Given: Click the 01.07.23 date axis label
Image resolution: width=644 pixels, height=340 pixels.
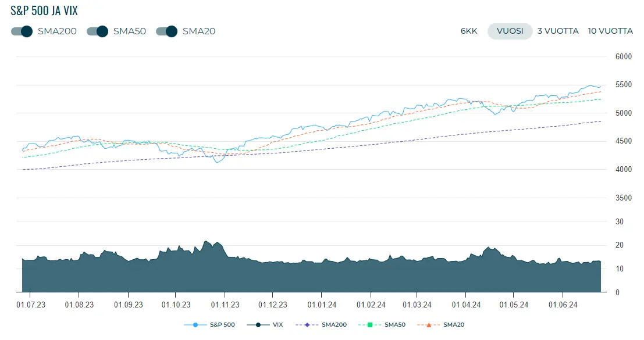Looking at the screenshot, I should pos(31,305).
